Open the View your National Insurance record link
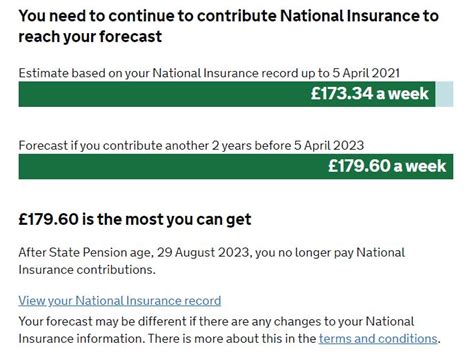This screenshot has height=360, width=474. (120, 301)
